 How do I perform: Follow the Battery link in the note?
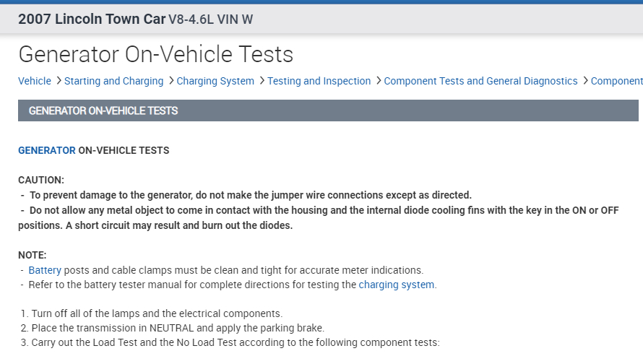pyautogui.click(x=45, y=270)
